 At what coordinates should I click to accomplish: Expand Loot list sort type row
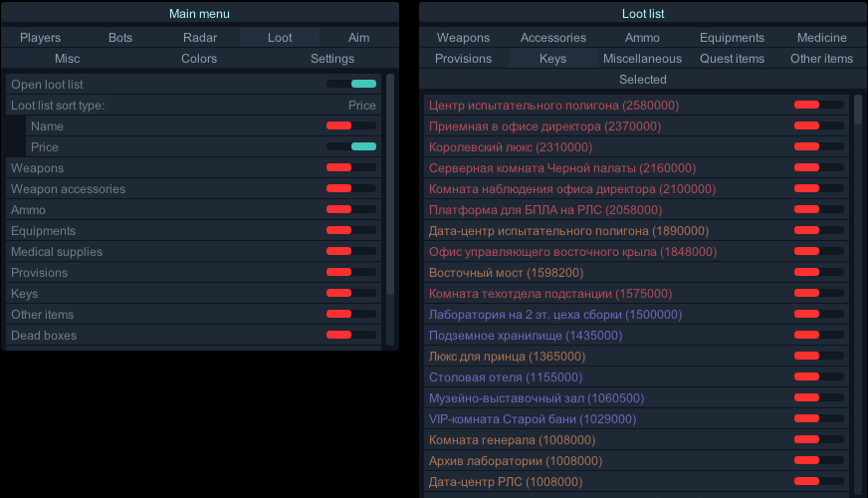point(194,106)
